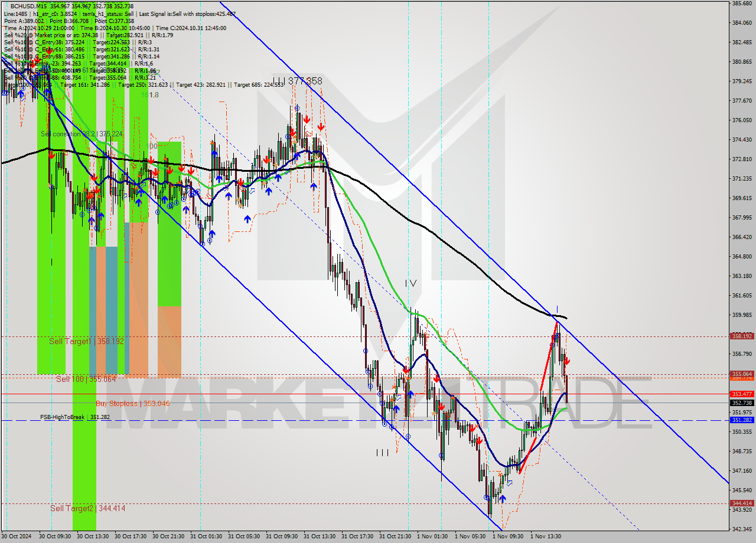Click the 342.345 price scale value
Screen dimensions: 756x543
click(741, 529)
